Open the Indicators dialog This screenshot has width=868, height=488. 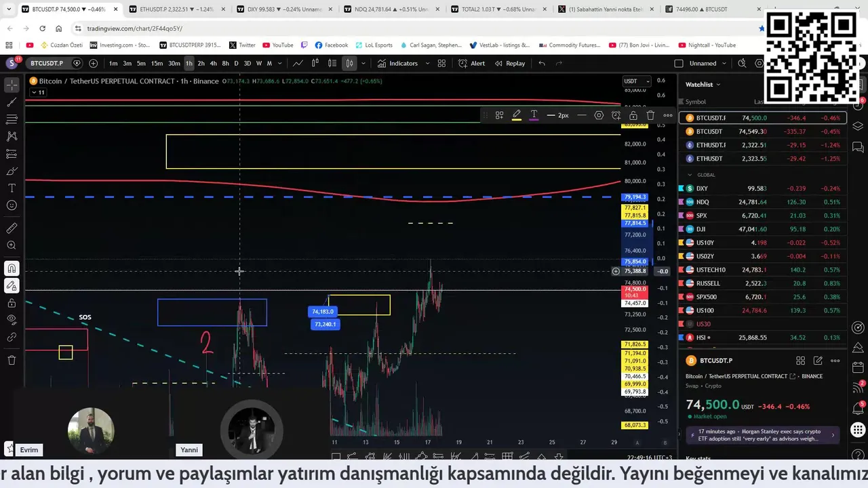click(398, 63)
